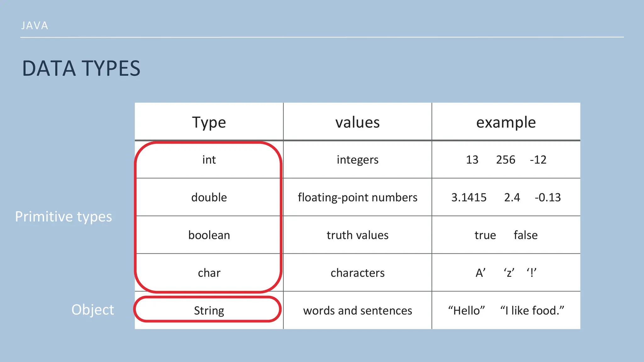Select the Type column header
Image resolution: width=644 pixels, height=362 pixels.
click(209, 122)
